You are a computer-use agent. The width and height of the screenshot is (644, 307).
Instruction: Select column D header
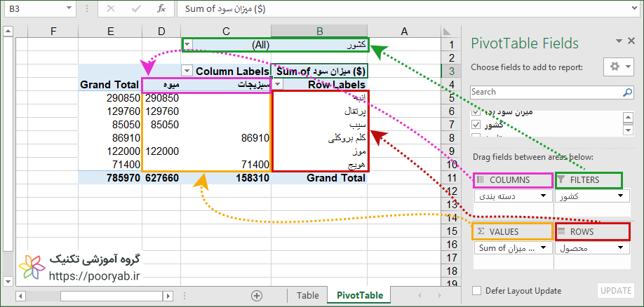tap(161, 32)
